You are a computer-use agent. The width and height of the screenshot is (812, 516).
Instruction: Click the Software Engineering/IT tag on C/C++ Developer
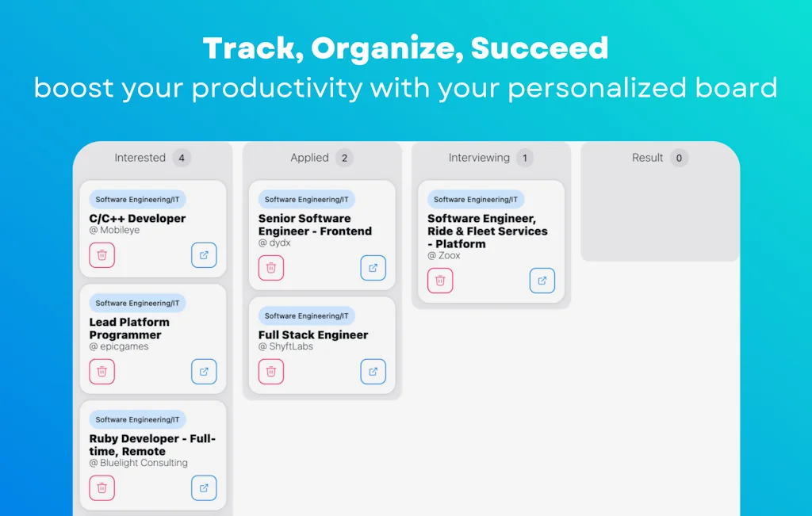coord(136,199)
